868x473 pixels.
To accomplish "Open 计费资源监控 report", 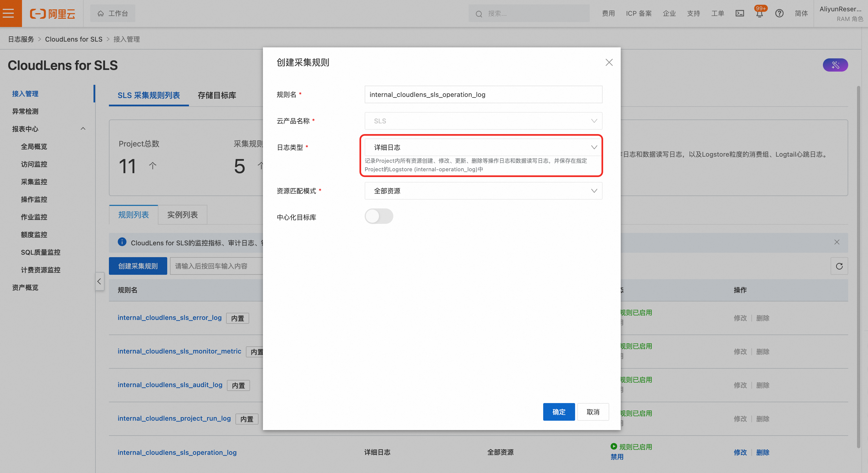I will click(x=40, y=270).
